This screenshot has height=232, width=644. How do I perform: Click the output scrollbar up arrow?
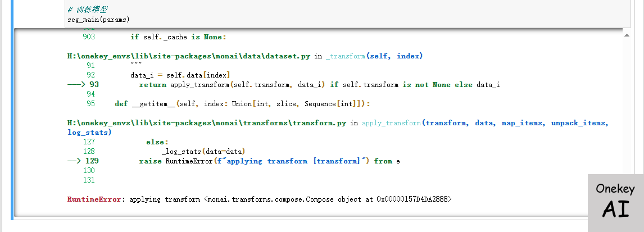pyautogui.click(x=626, y=35)
